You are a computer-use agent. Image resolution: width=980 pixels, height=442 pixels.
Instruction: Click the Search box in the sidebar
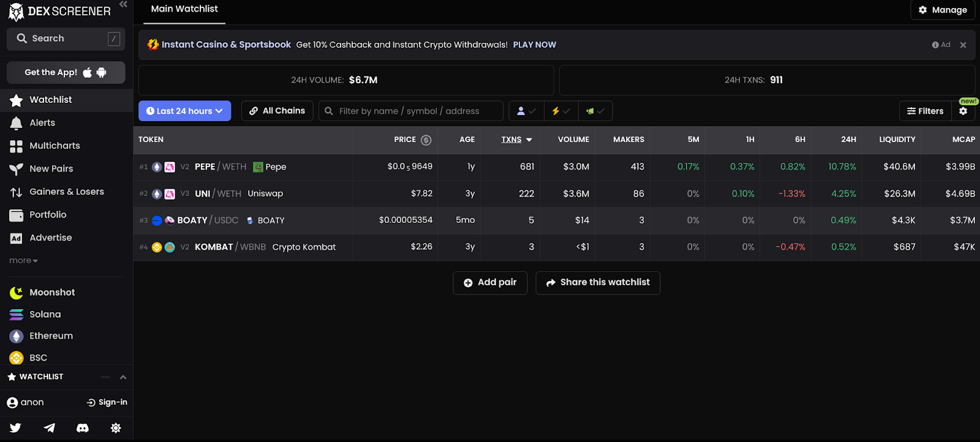click(x=66, y=39)
